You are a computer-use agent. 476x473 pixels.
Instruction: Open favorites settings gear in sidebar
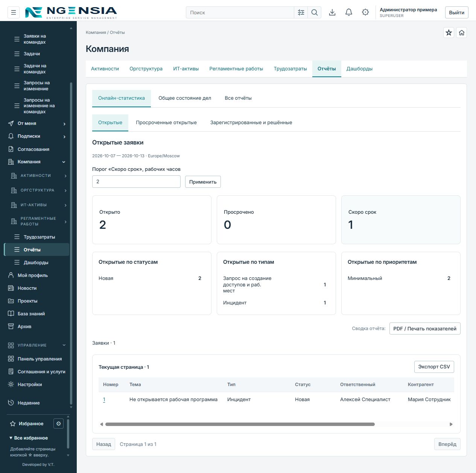(59, 424)
